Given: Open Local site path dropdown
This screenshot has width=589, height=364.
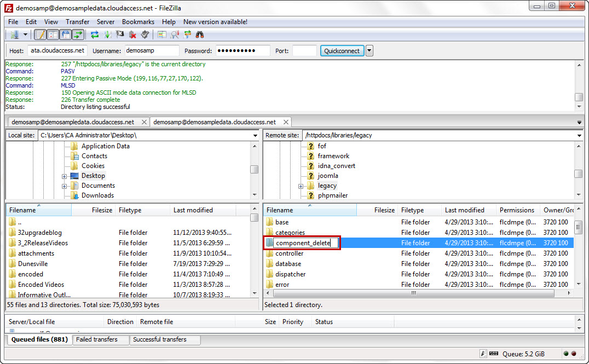Looking at the screenshot, I should point(255,136).
